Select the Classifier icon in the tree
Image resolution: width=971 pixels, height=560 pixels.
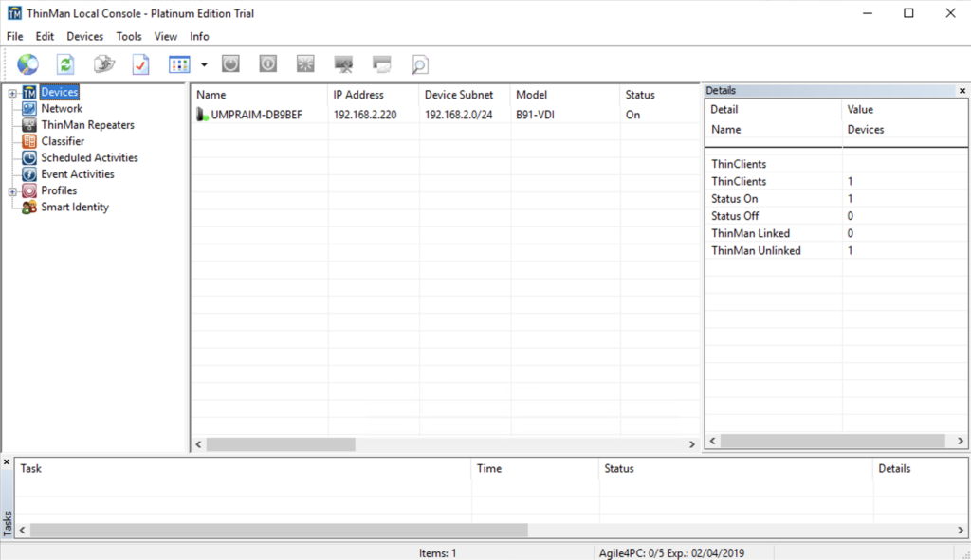tap(29, 141)
